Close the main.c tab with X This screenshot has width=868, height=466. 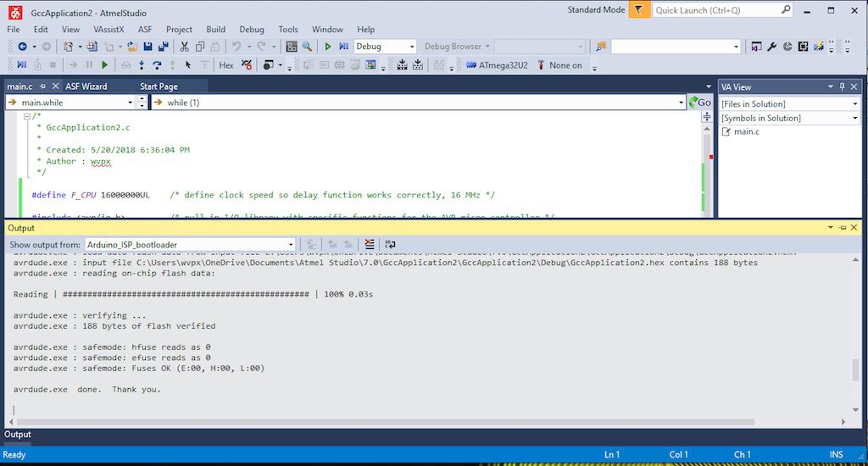pyautogui.click(x=55, y=86)
